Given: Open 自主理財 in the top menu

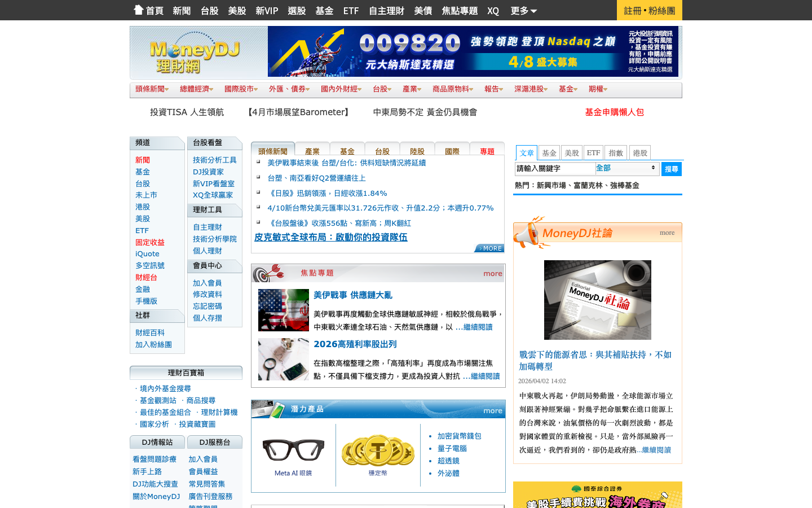Looking at the screenshot, I should tap(386, 11).
